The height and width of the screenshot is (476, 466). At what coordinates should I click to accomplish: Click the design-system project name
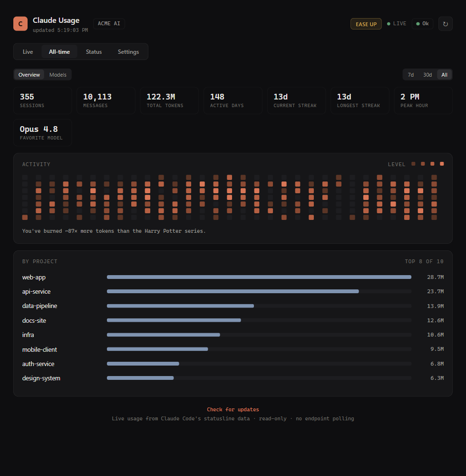point(41,378)
